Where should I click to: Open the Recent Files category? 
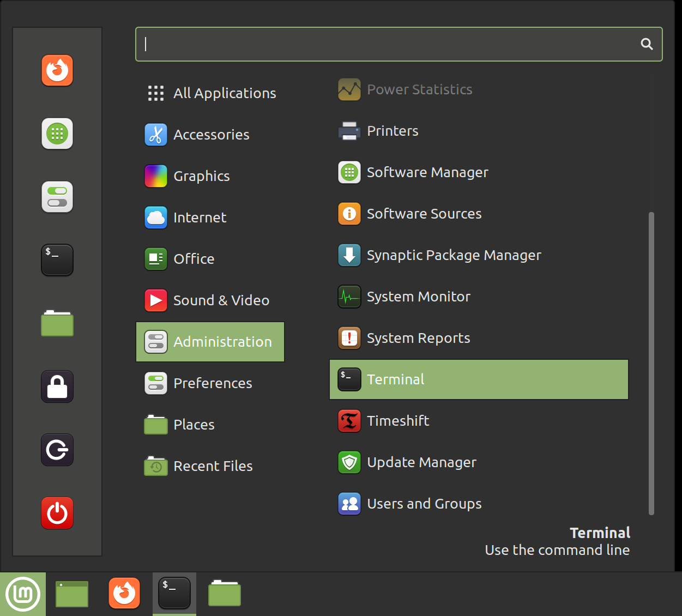210,466
